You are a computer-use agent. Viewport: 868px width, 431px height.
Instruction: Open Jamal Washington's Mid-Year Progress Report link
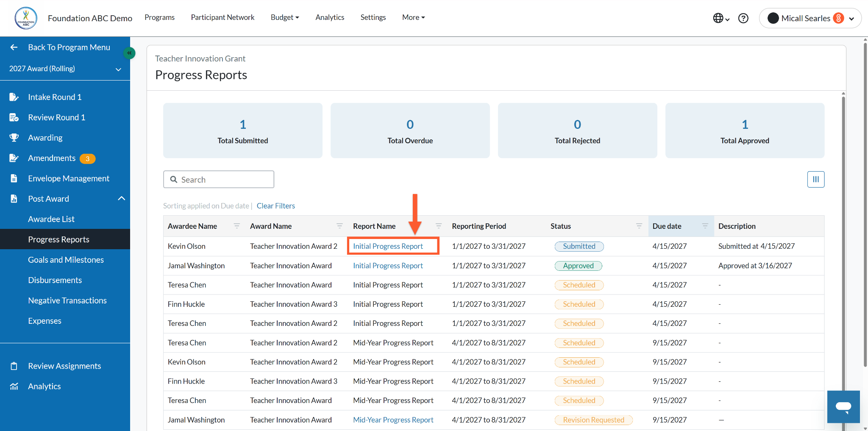393,420
